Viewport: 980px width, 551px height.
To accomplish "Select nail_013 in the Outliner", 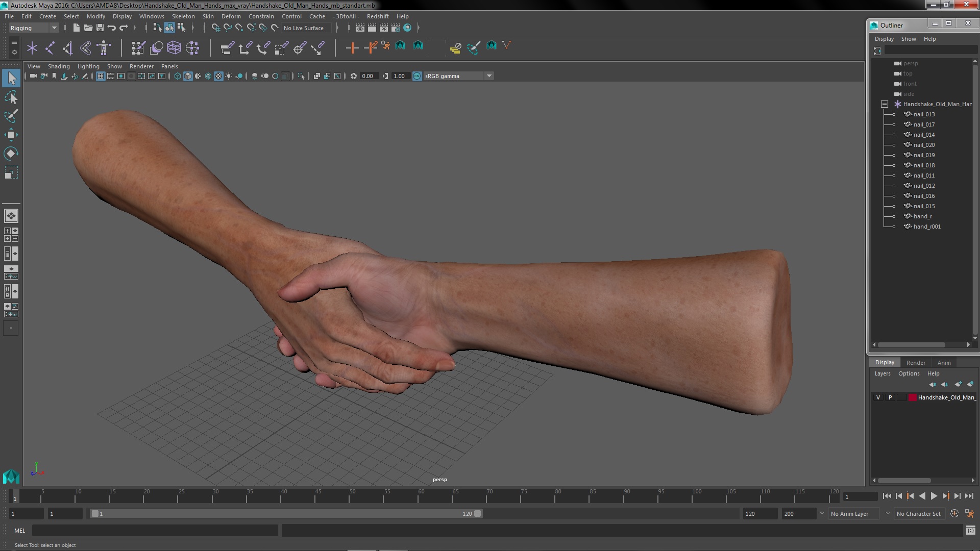I will (924, 114).
